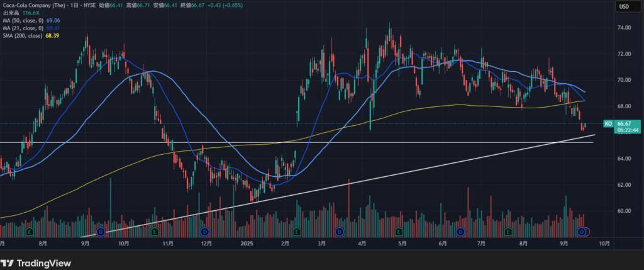Click the 60.00 price axis label
Viewport: 644px width, 270px height.
click(625, 211)
